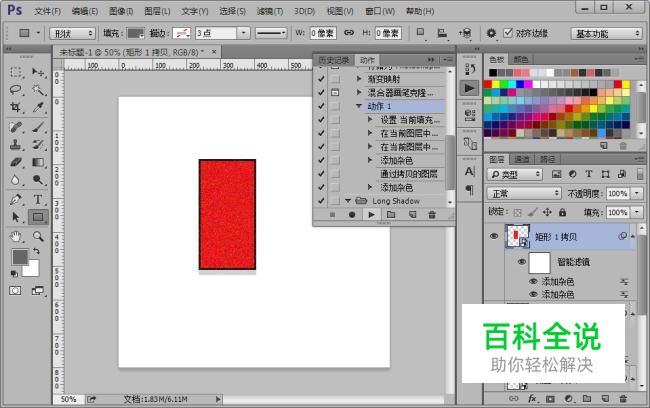Image resolution: width=650 pixels, height=408 pixels.
Task: Select the Blur tool
Action: coord(16,180)
